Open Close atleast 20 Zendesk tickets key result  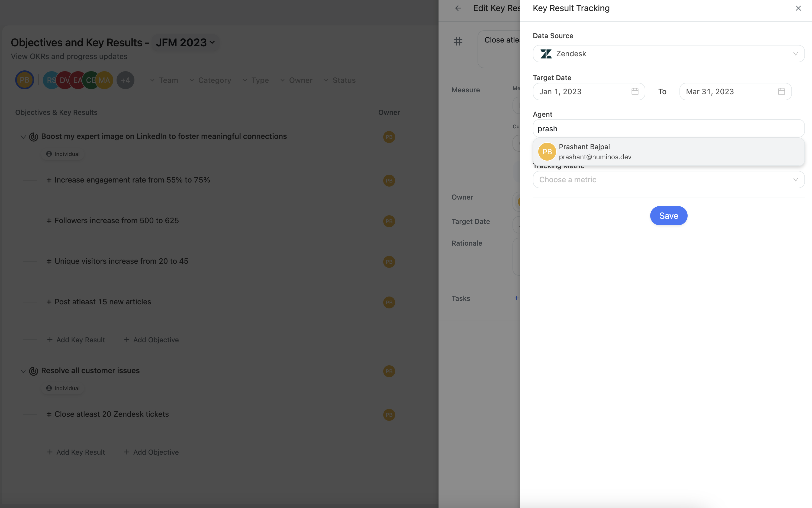tap(112, 414)
